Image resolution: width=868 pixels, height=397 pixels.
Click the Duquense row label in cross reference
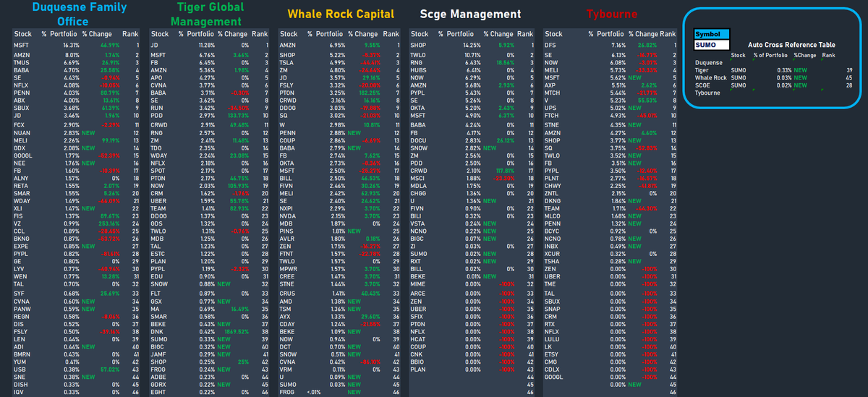point(708,62)
